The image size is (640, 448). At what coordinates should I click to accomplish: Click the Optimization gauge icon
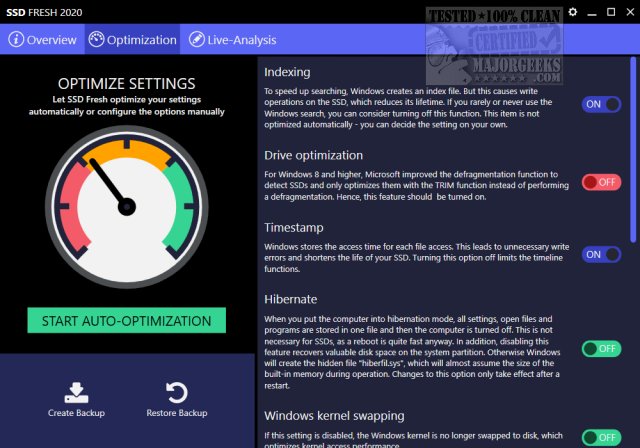(96, 40)
